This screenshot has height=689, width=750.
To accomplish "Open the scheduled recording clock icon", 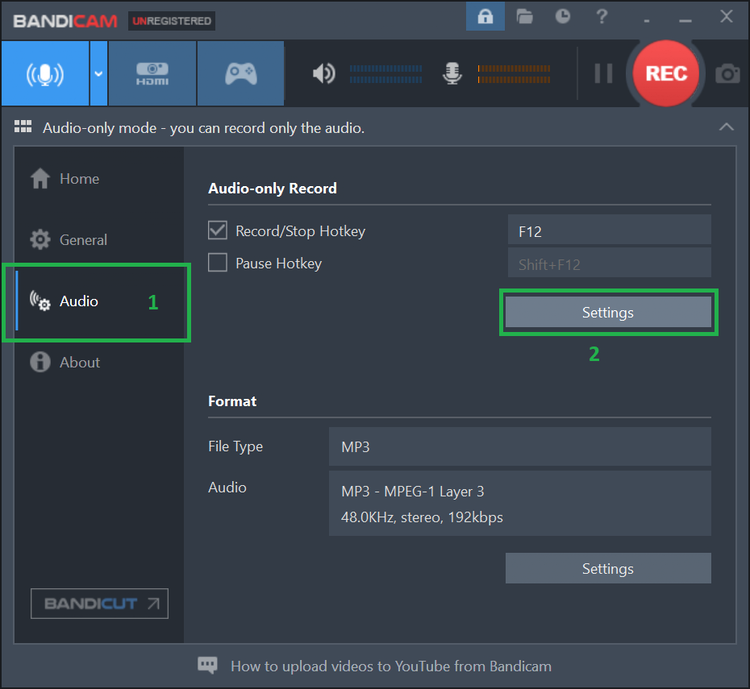I will [562, 17].
